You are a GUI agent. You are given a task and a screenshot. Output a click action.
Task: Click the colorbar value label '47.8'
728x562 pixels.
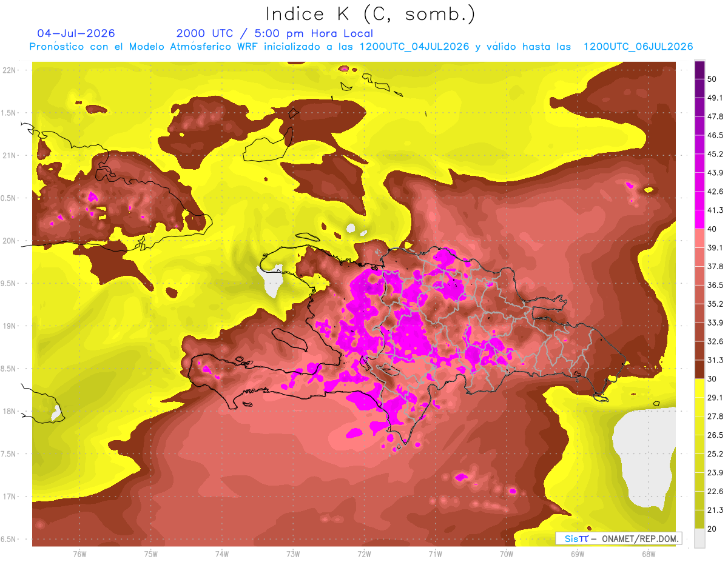[715, 116]
